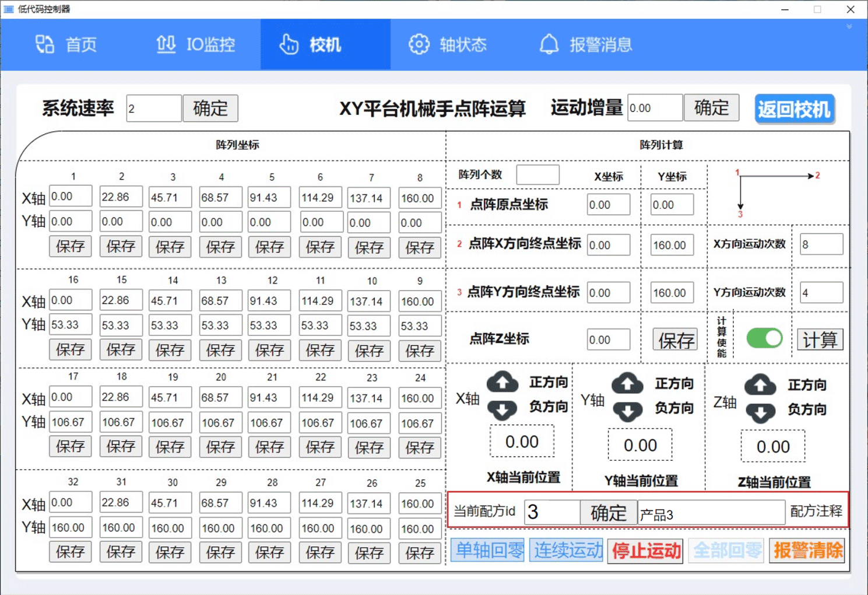Click the red 停止运动 button
Screen dimensions: 868x595
(646, 550)
